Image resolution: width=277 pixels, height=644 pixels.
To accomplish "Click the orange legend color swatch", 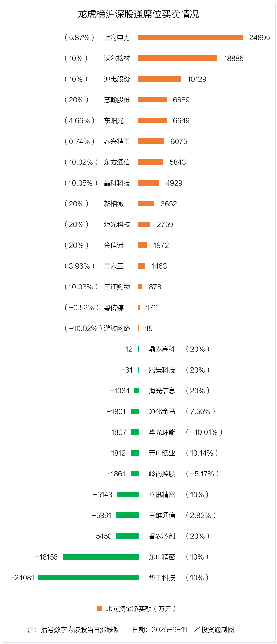I will point(100,609).
